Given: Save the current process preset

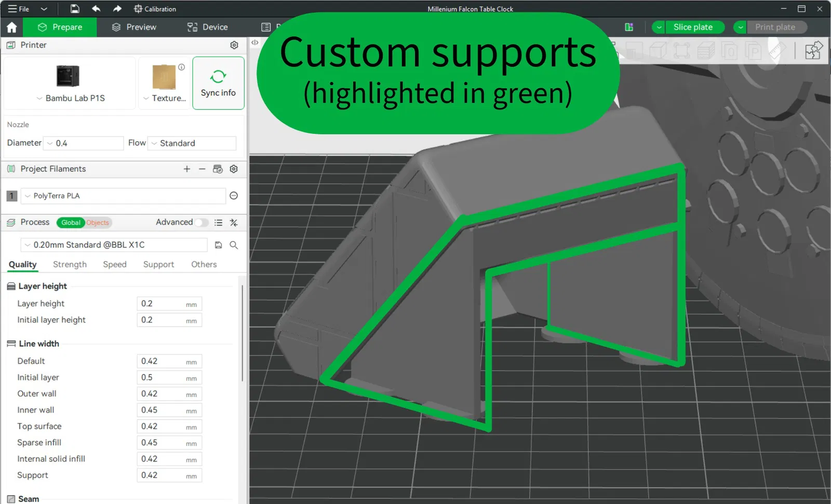Looking at the screenshot, I should click(x=218, y=245).
